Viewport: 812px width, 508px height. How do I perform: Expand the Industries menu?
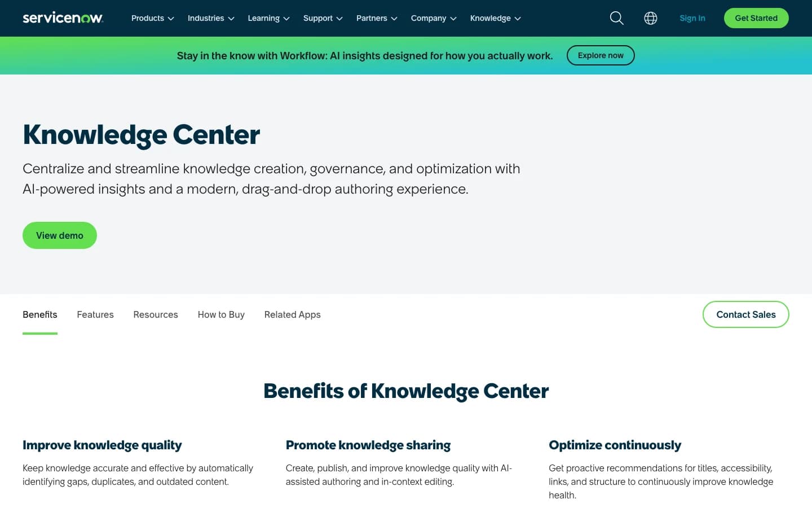[x=211, y=18]
